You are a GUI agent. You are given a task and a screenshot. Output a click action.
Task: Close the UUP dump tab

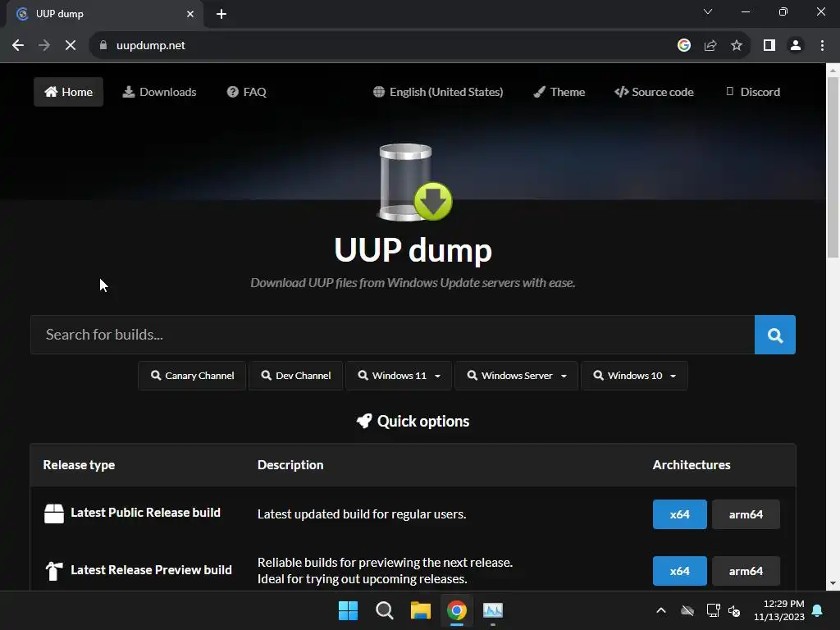tap(190, 14)
